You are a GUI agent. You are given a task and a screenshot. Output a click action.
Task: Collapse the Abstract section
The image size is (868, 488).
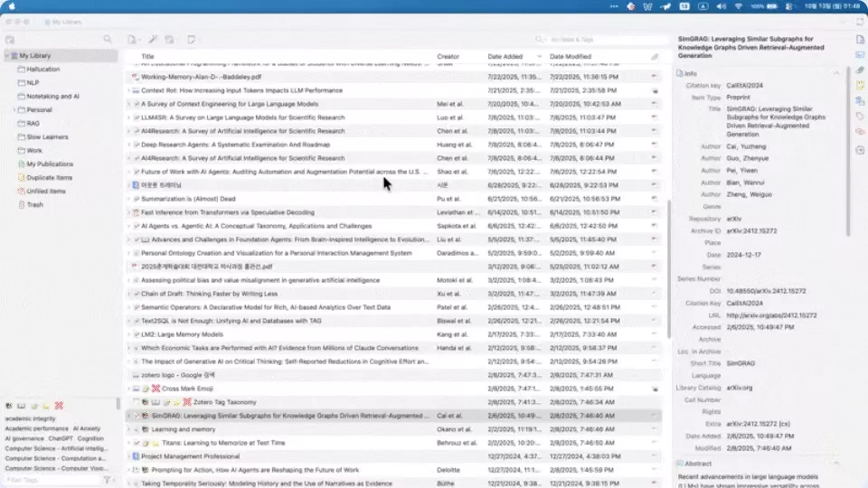(835, 464)
